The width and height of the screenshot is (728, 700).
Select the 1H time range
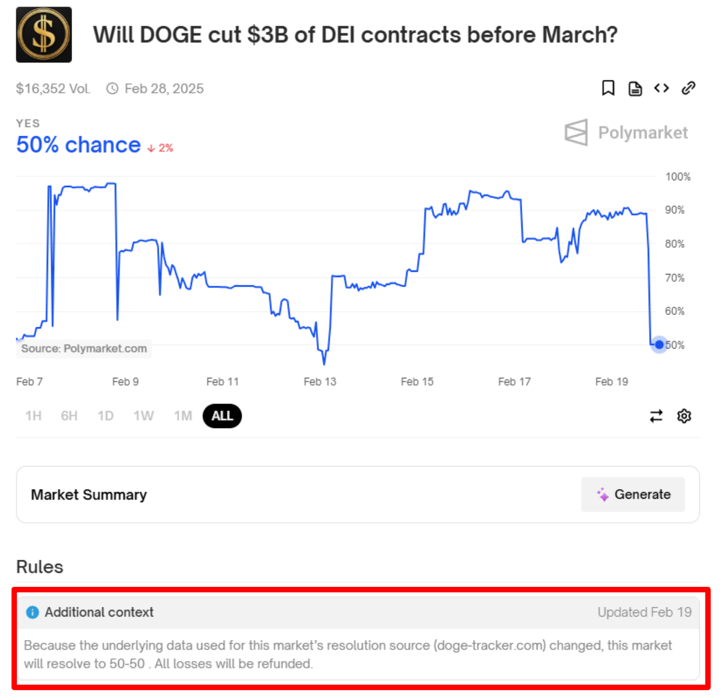33,416
